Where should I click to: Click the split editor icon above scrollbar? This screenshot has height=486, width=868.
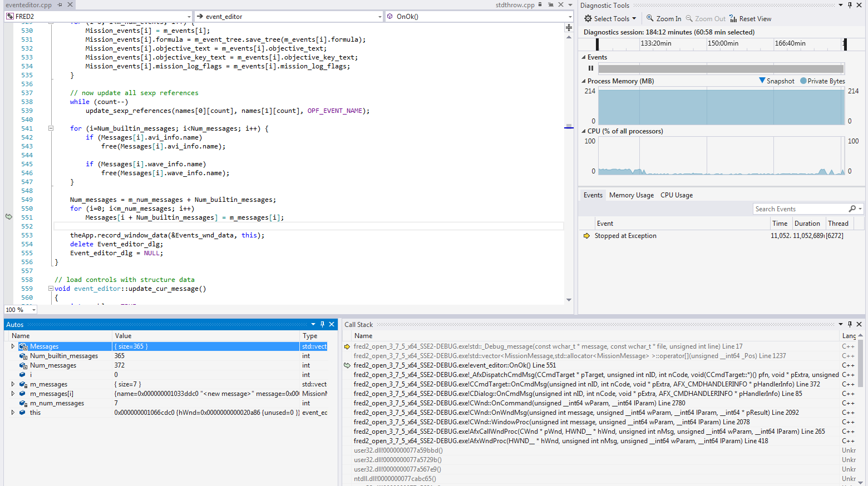pyautogui.click(x=569, y=27)
